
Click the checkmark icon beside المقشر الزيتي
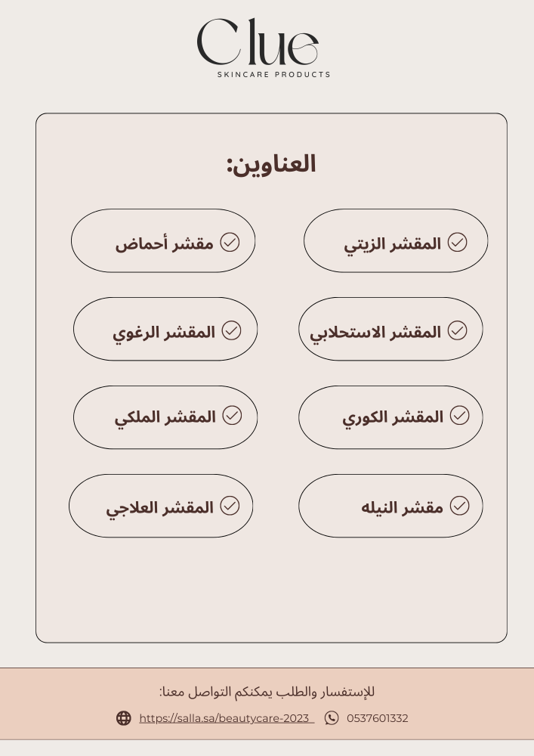click(x=457, y=242)
